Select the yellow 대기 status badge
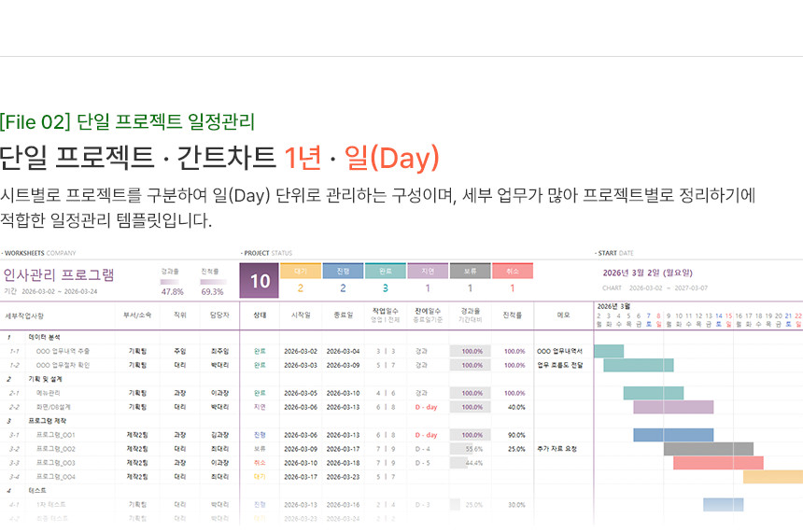 pos(301,272)
